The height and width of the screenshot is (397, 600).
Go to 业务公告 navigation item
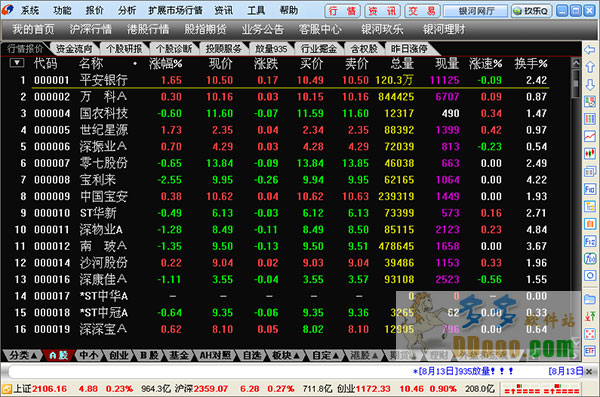point(262,29)
